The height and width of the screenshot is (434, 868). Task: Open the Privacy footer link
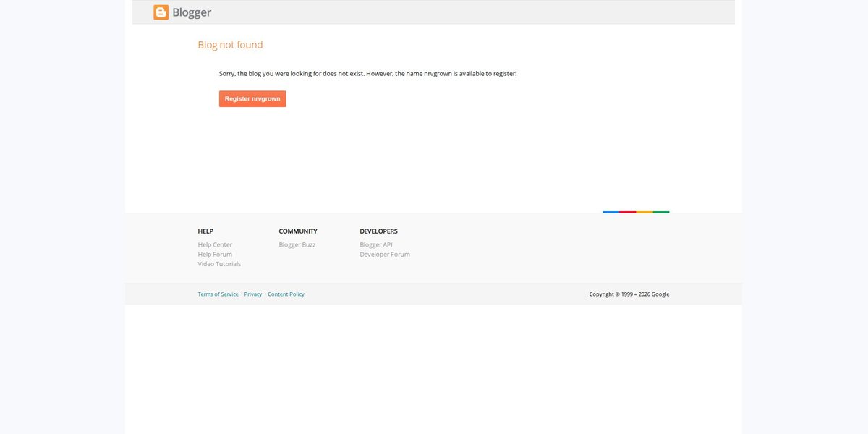pyautogui.click(x=253, y=294)
